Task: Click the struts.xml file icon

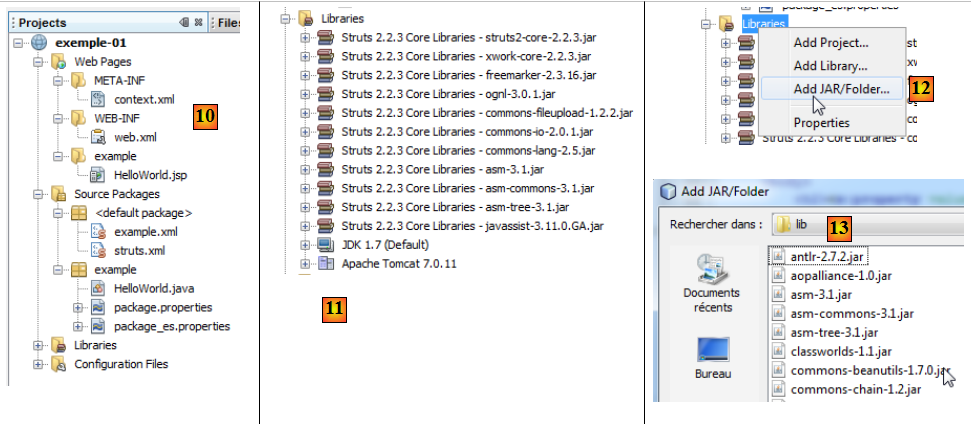Action: point(98,250)
